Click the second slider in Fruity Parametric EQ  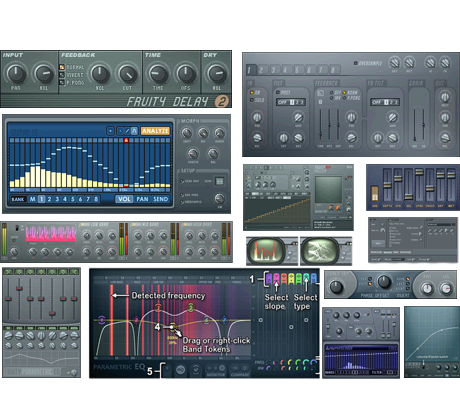point(19,298)
